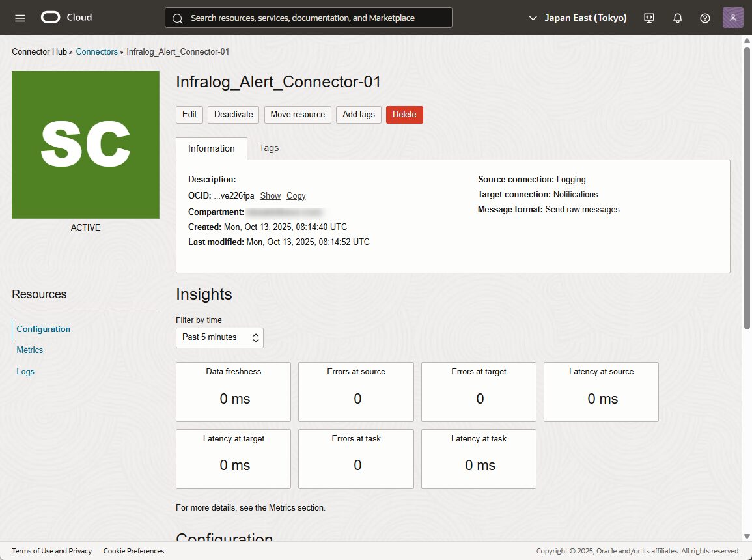Open the Cloud Shell developer tools icon

pyautogui.click(x=649, y=18)
